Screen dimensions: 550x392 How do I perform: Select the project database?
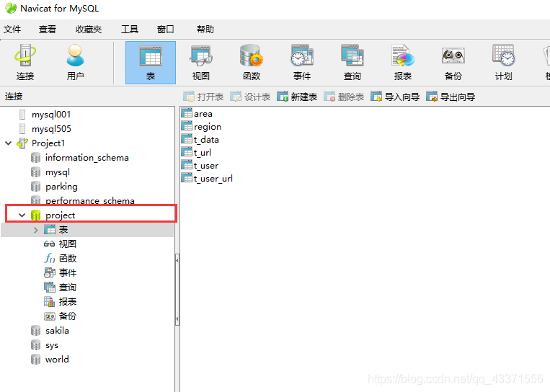point(61,215)
